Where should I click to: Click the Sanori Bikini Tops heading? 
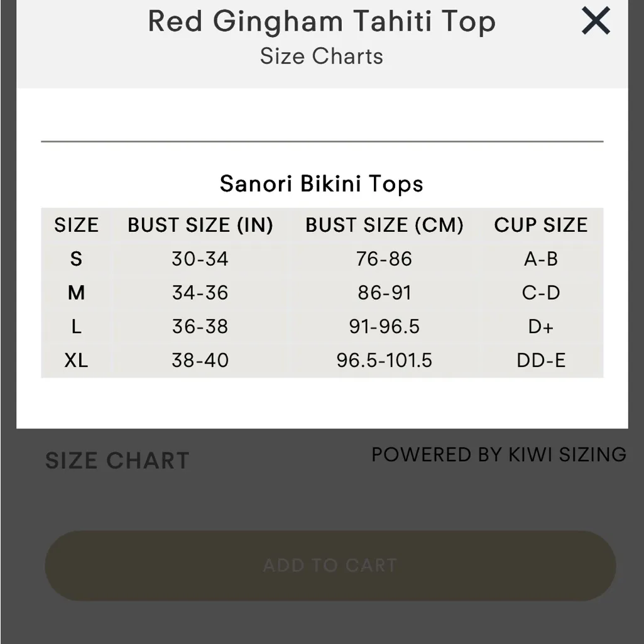click(x=321, y=183)
